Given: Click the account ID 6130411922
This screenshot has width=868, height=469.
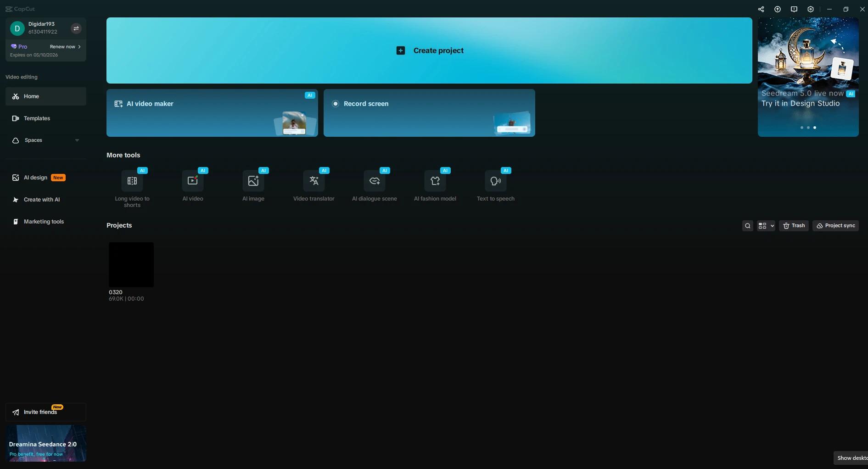Looking at the screenshot, I should [43, 32].
